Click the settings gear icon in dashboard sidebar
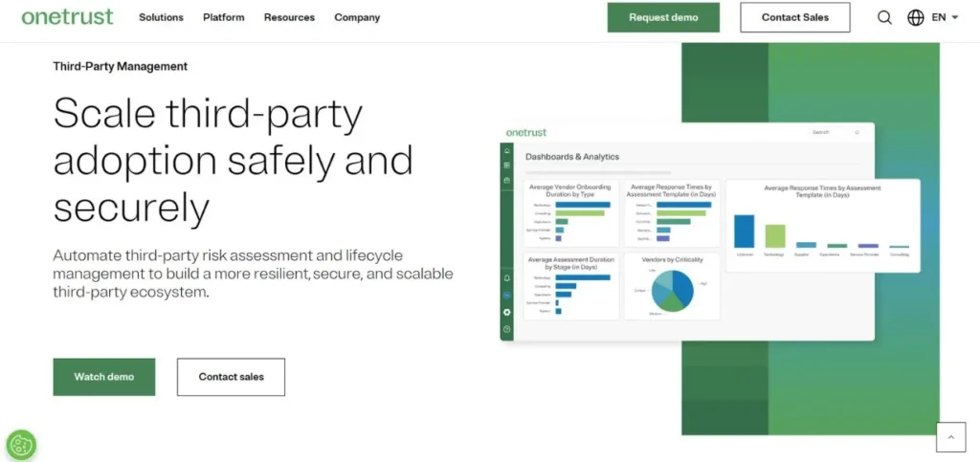 [507, 312]
